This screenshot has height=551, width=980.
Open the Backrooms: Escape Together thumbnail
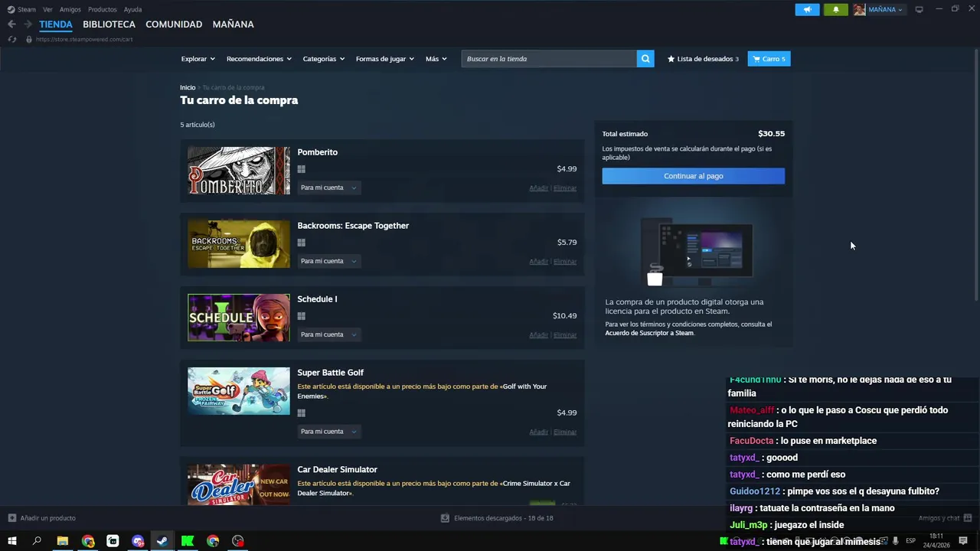[x=239, y=244]
